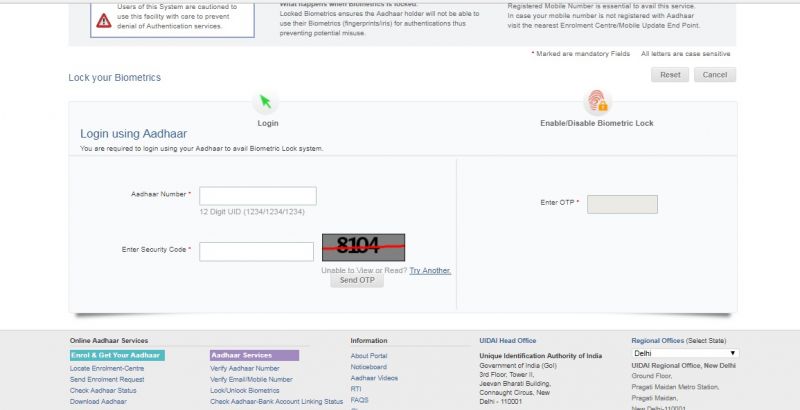
Task: Open the FAQS link
Action: tap(359, 400)
